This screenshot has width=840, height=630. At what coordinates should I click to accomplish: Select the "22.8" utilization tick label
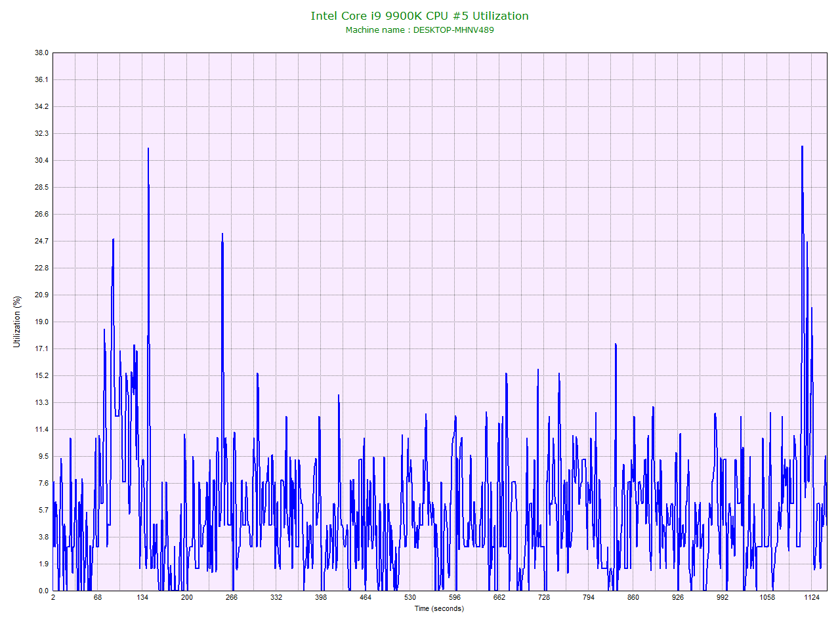42,268
